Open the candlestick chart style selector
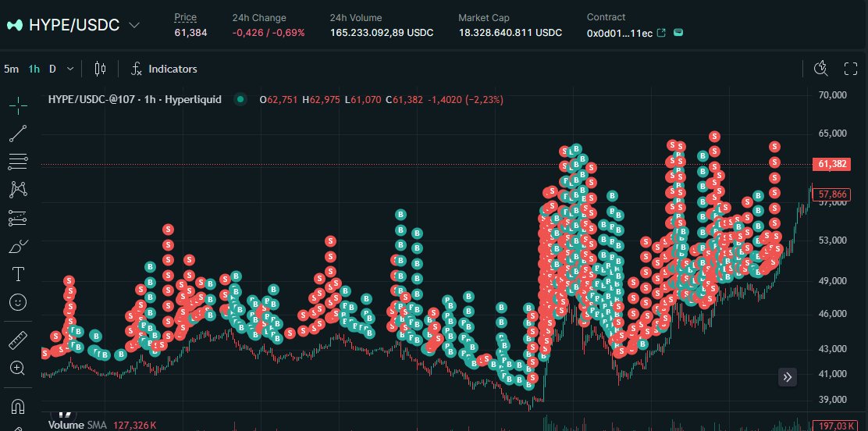Image resolution: width=868 pixels, height=431 pixels. 100,69
